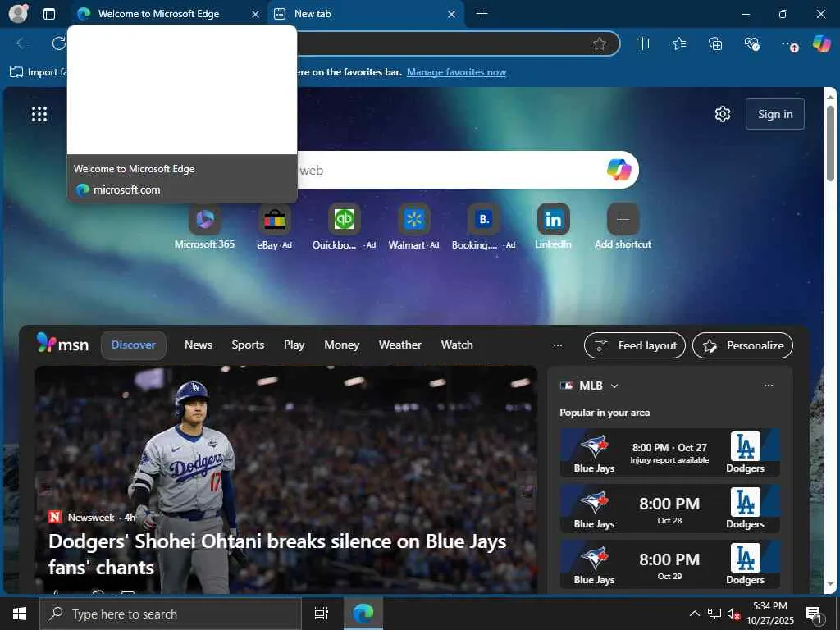Open split screen view
The width and height of the screenshot is (840, 630).
point(642,44)
